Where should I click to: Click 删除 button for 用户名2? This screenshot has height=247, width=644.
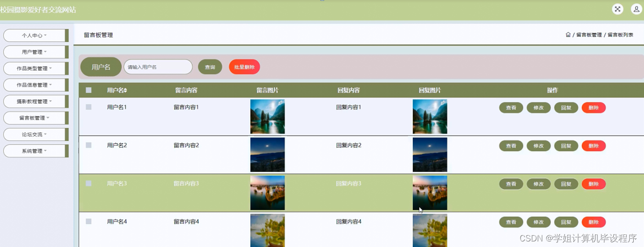tap(594, 146)
